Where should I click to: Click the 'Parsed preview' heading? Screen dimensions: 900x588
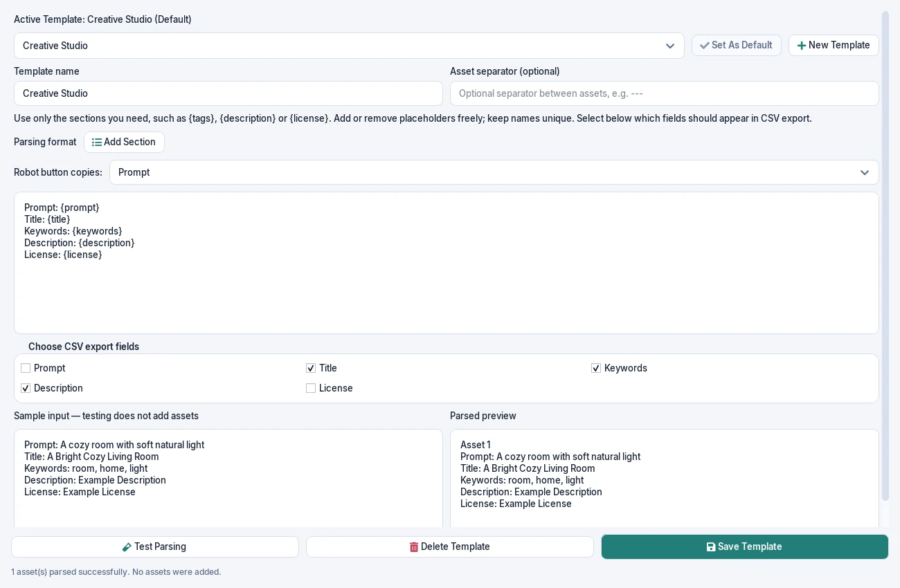tap(483, 416)
